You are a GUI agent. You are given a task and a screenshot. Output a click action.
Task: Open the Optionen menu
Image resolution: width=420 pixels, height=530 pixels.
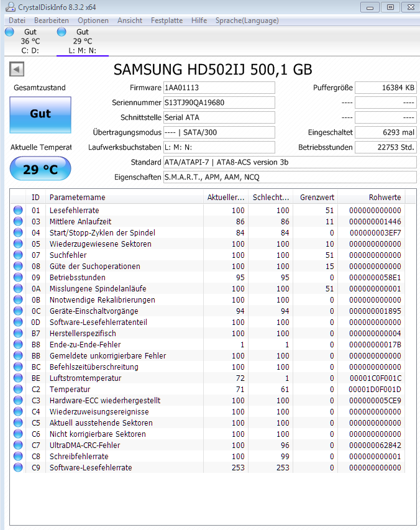click(93, 21)
